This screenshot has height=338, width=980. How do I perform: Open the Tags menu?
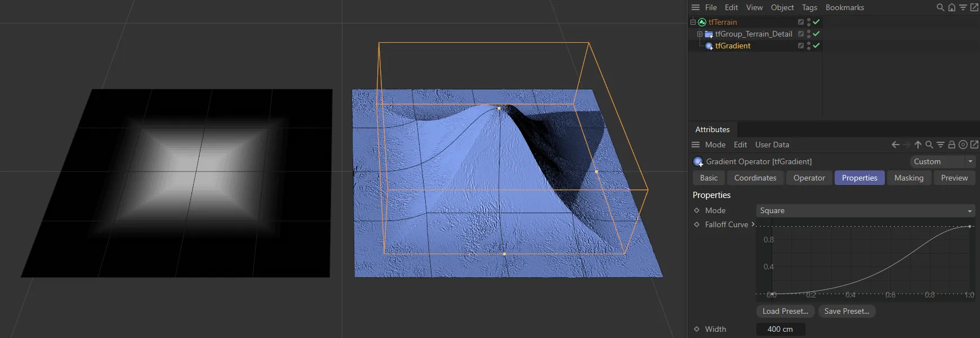809,7
